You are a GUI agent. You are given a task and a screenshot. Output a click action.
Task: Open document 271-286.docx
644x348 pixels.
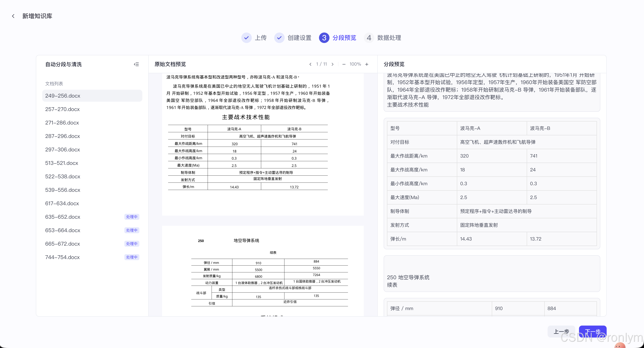coord(92,123)
